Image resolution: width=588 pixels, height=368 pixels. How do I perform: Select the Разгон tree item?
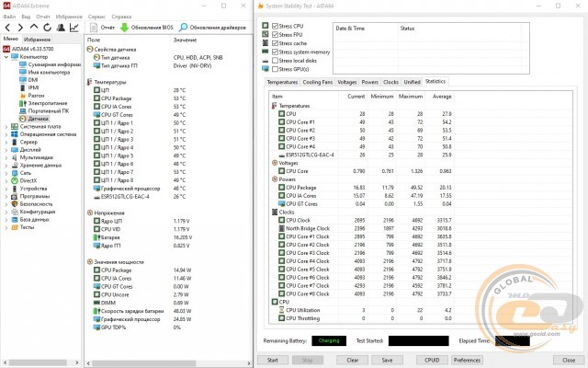pos(36,96)
